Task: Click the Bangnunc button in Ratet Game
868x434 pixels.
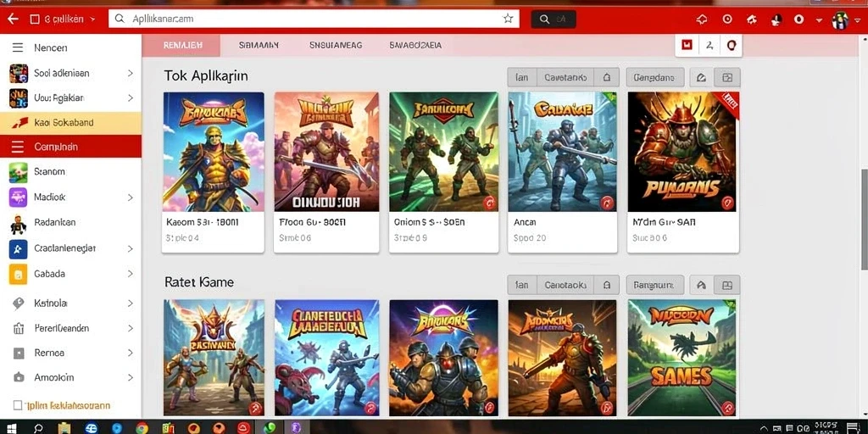Action: coord(655,285)
